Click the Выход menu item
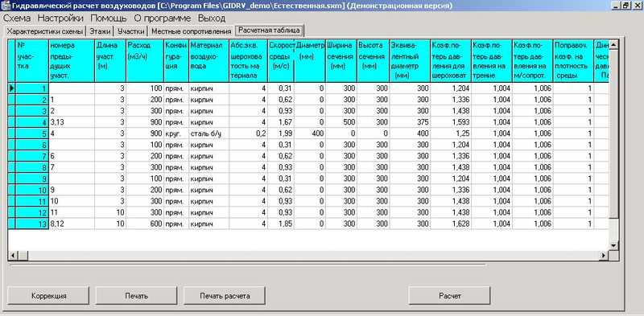Viewport: 644px width, 316px height. pyautogui.click(x=212, y=18)
